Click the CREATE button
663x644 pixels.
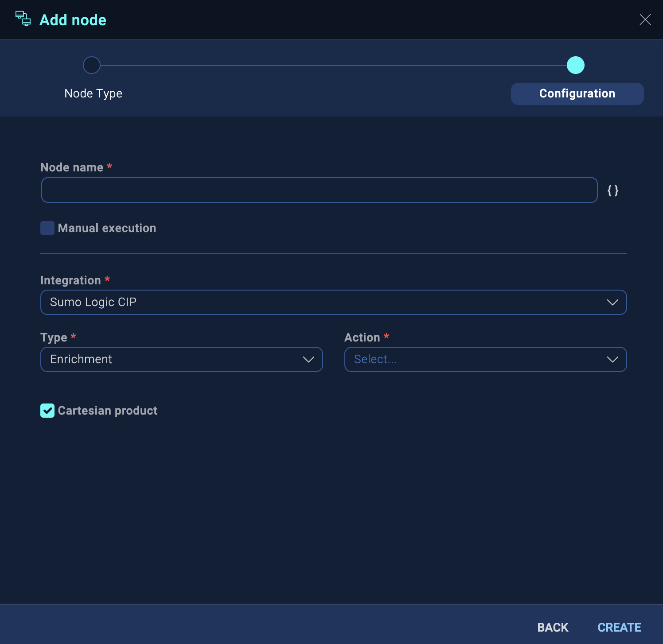[x=619, y=627]
